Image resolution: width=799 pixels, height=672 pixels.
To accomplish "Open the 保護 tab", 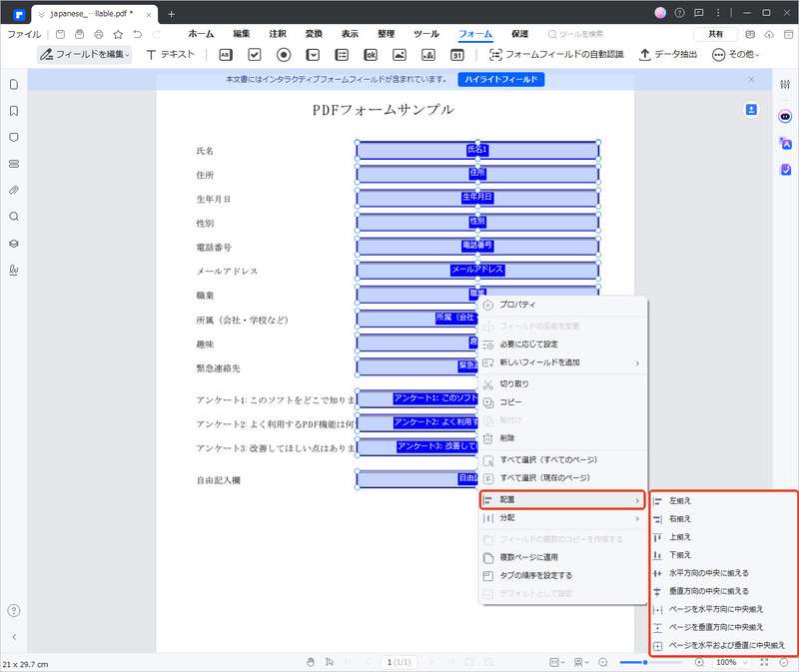I will click(519, 34).
